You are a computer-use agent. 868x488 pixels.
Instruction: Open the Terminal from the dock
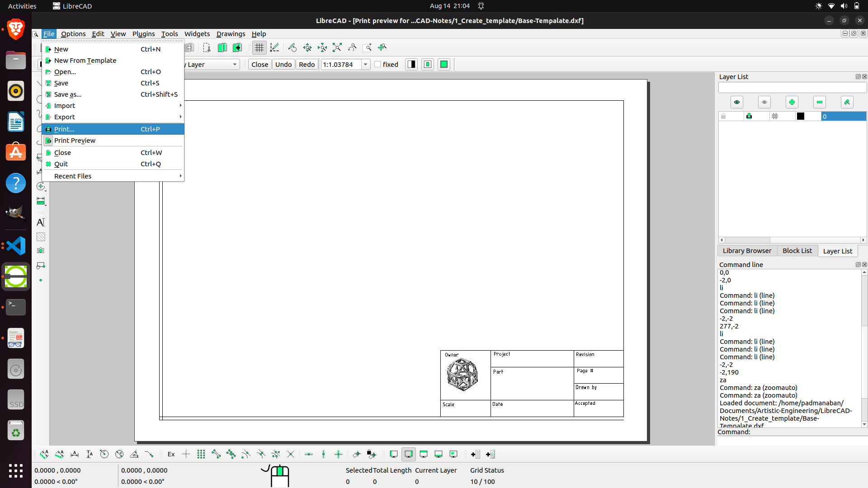(x=16, y=307)
